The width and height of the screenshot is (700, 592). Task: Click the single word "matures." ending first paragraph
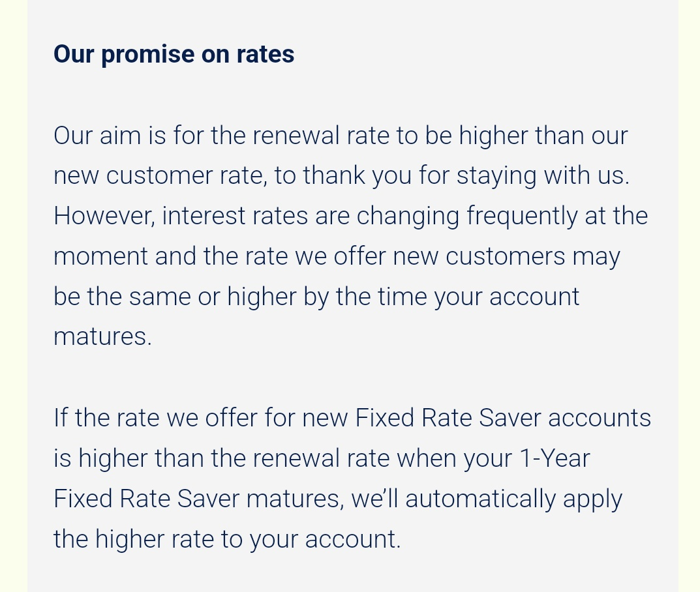click(x=102, y=337)
